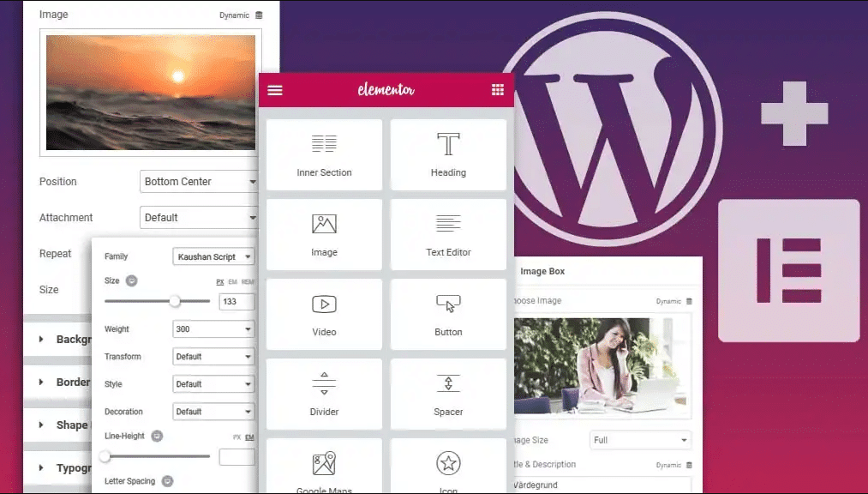Open the Elementor hamburger menu
868x494 pixels.
pos(275,90)
